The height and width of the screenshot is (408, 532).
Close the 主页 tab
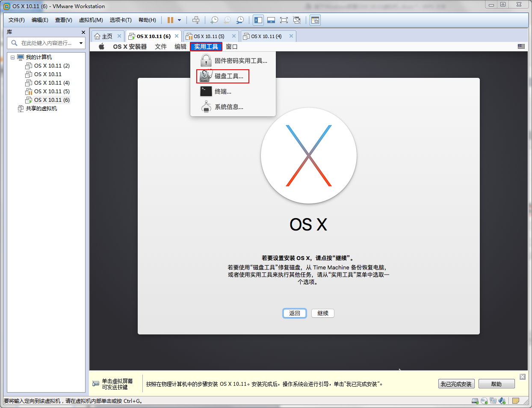pos(119,36)
